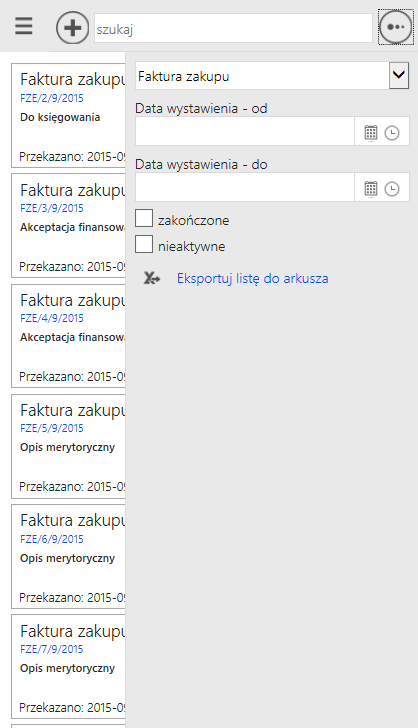418x728 pixels.
Task: Click Przekazano date on FZE/3/9/2015 card
Action: point(72,267)
